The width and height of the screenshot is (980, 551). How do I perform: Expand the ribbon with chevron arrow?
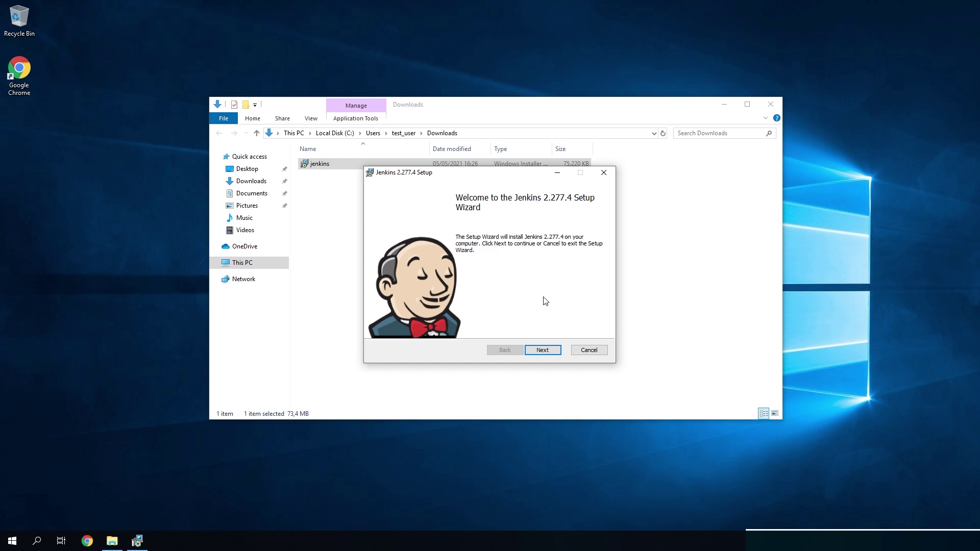pyautogui.click(x=765, y=118)
